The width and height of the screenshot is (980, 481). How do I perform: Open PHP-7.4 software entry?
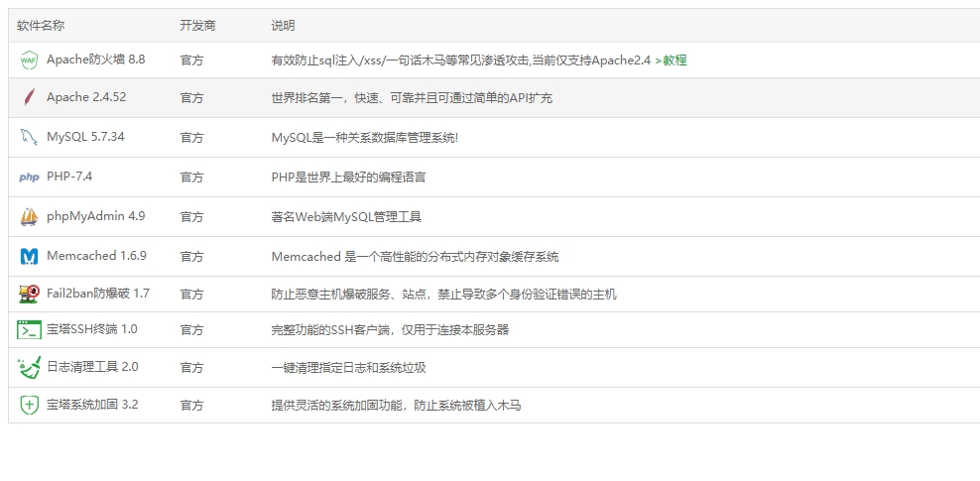[x=69, y=177]
